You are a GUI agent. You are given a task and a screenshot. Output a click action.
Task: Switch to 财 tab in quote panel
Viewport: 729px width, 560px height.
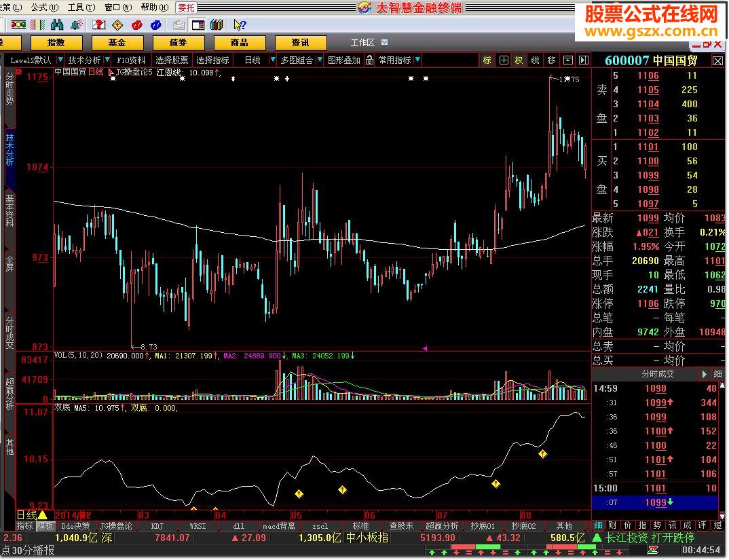pos(613,525)
